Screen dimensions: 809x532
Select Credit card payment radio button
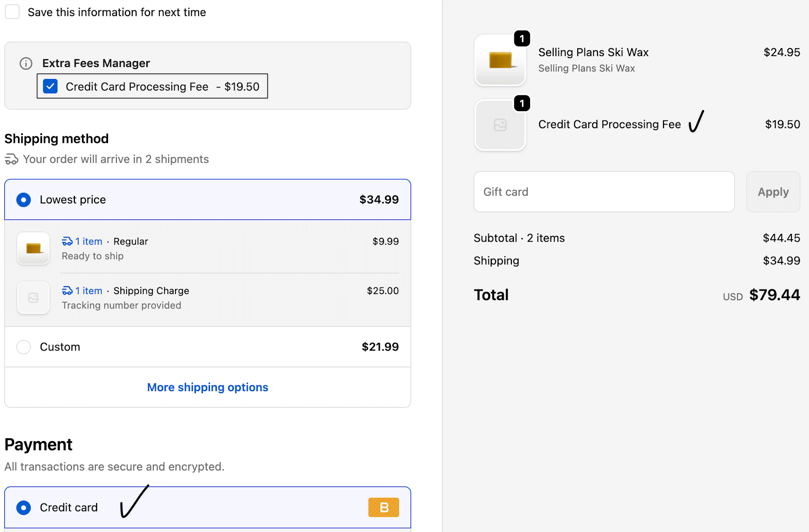(x=24, y=507)
